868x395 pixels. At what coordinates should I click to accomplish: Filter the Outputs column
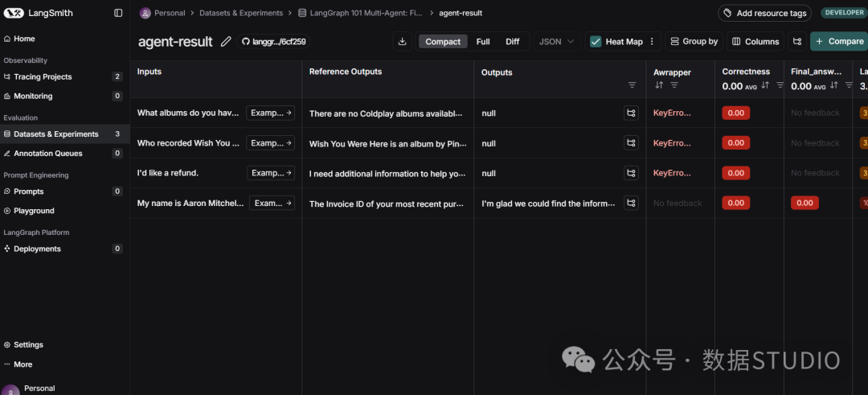pyautogui.click(x=632, y=84)
